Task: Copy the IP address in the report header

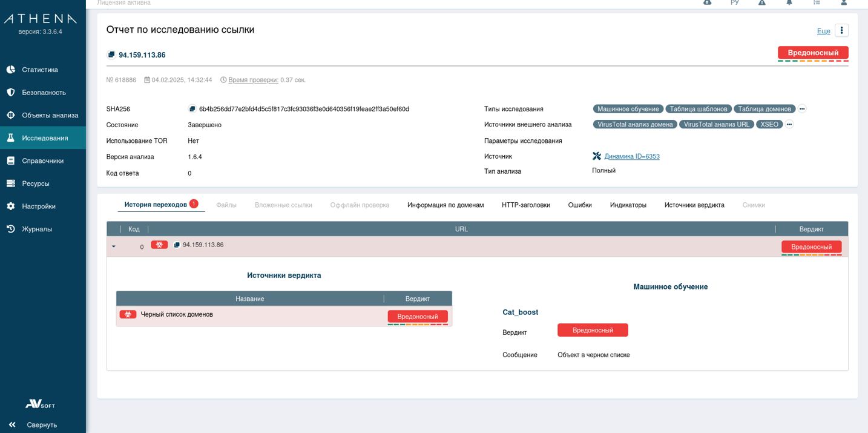Action: coord(111,55)
